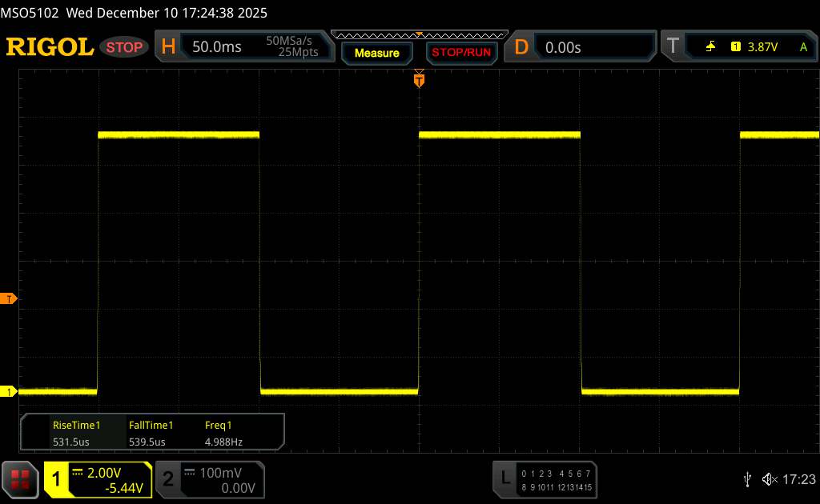Open the Measure menu

[x=376, y=53]
